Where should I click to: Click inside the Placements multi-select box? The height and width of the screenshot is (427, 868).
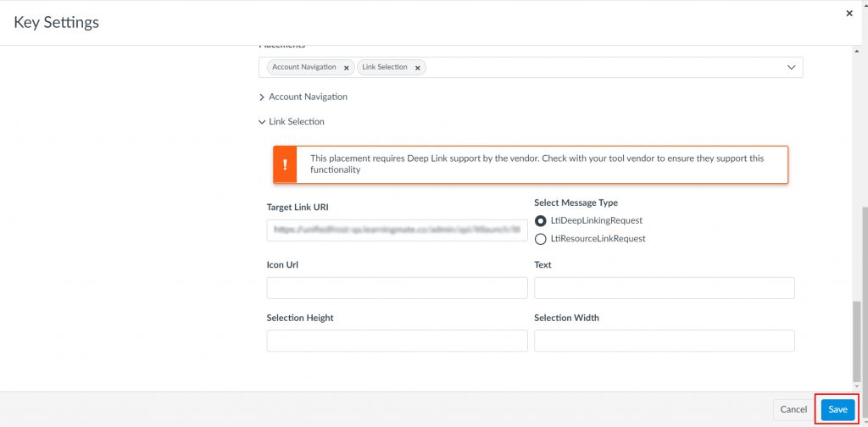point(593,67)
